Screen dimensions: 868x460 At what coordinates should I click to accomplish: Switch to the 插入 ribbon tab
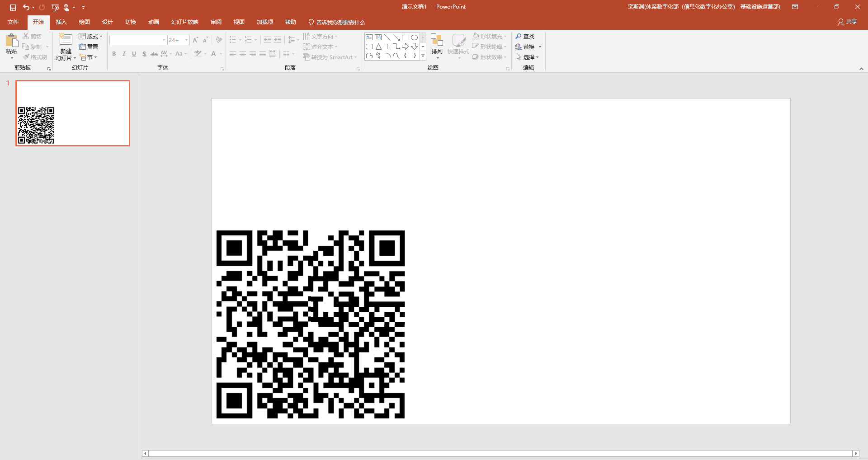coord(61,22)
